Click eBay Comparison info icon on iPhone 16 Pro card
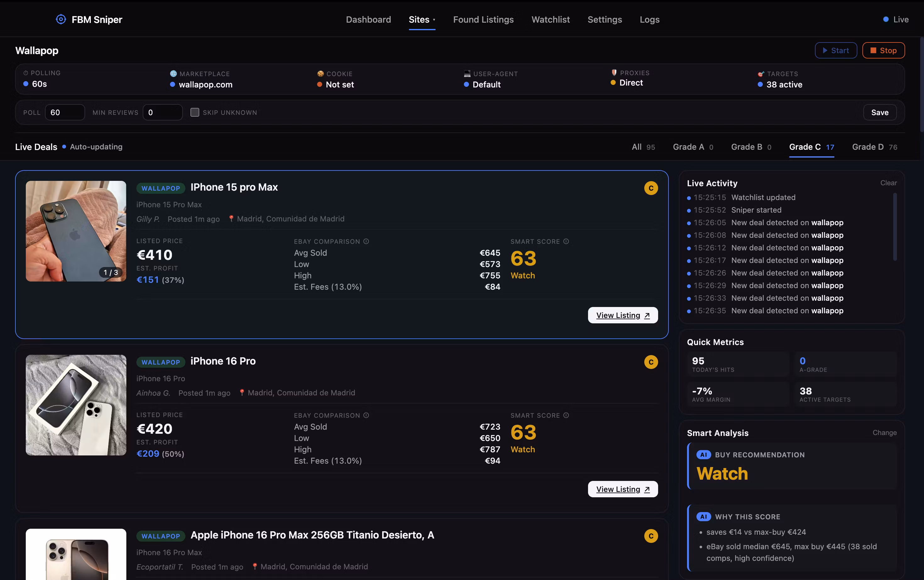This screenshot has width=924, height=580. pos(366,415)
